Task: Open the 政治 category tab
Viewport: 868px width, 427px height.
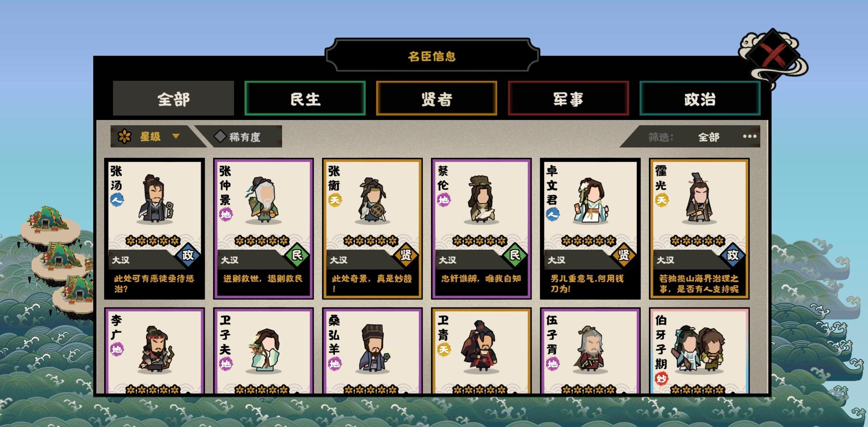Action: click(x=700, y=99)
